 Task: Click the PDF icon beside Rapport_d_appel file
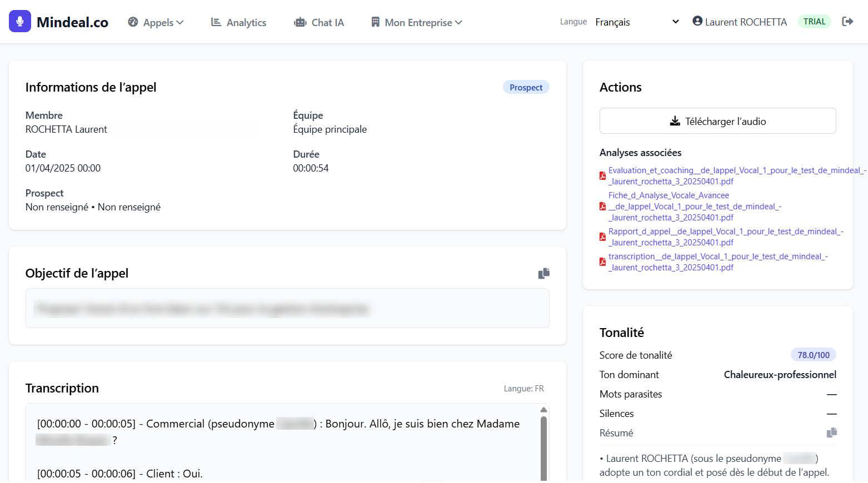[602, 237]
